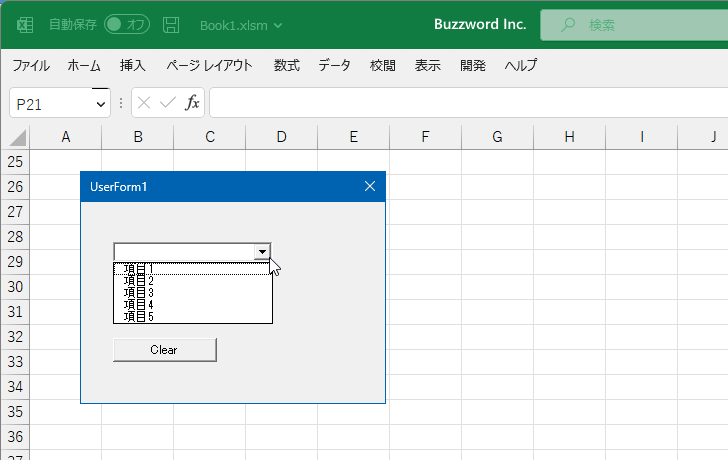Select row 36 header

tap(15, 437)
